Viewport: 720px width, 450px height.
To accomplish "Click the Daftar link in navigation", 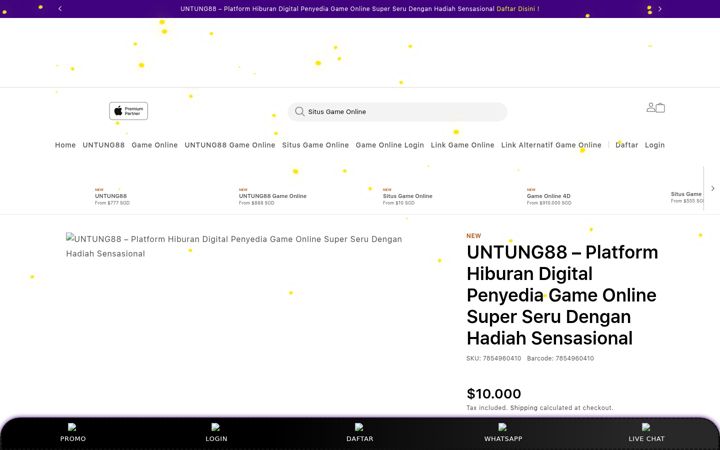I will [x=627, y=145].
